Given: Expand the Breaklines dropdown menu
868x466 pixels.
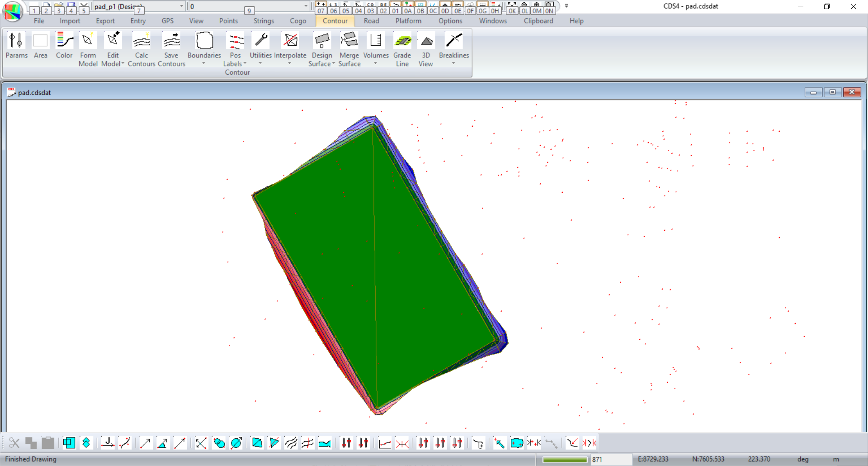Looking at the screenshot, I should (453, 63).
